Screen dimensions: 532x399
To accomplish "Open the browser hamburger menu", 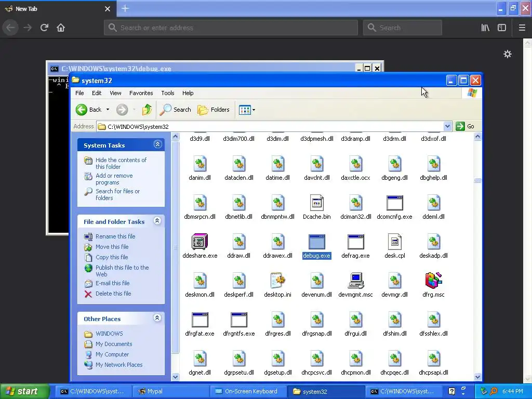I will [522, 28].
